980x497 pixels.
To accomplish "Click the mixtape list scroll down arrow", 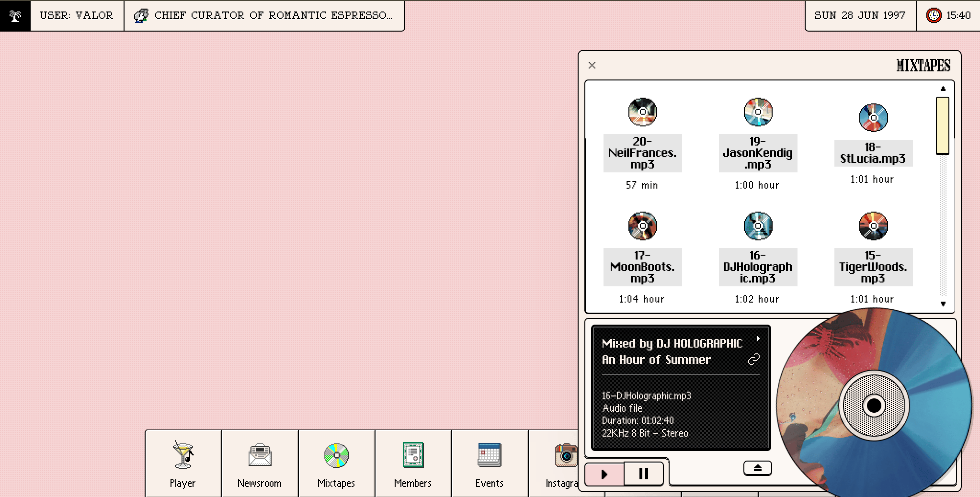I will (x=943, y=304).
